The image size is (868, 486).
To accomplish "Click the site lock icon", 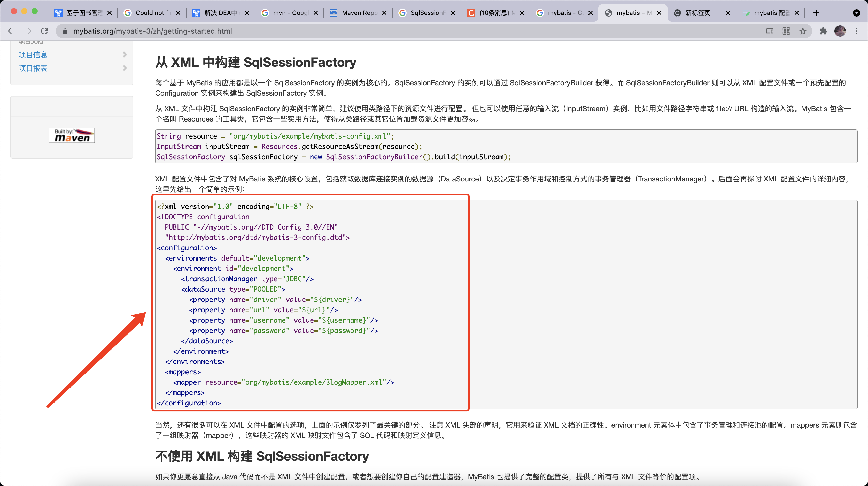I will (x=65, y=31).
